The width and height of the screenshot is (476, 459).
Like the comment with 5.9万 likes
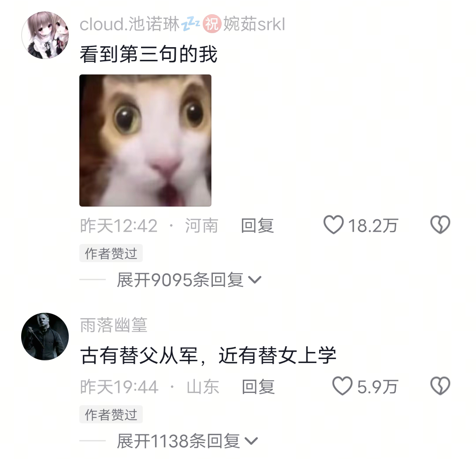(342, 386)
